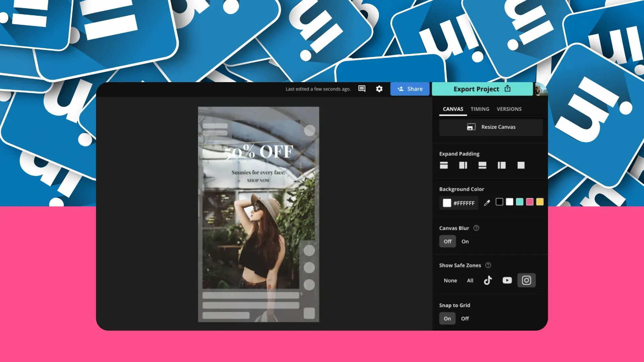Image resolution: width=644 pixels, height=362 pixels.
Task: Open Show Safe Zones help icon
Action: (488, 265)
